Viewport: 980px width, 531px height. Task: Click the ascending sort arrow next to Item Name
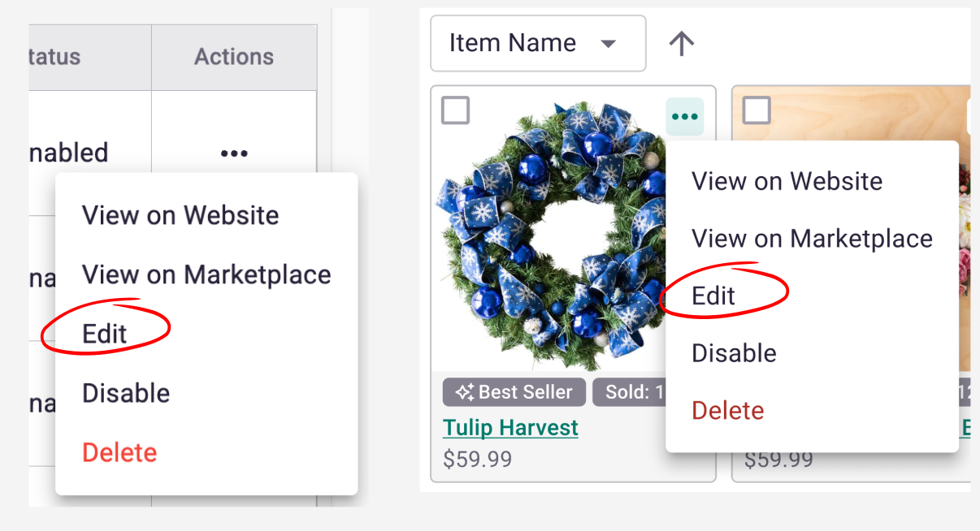681,43
